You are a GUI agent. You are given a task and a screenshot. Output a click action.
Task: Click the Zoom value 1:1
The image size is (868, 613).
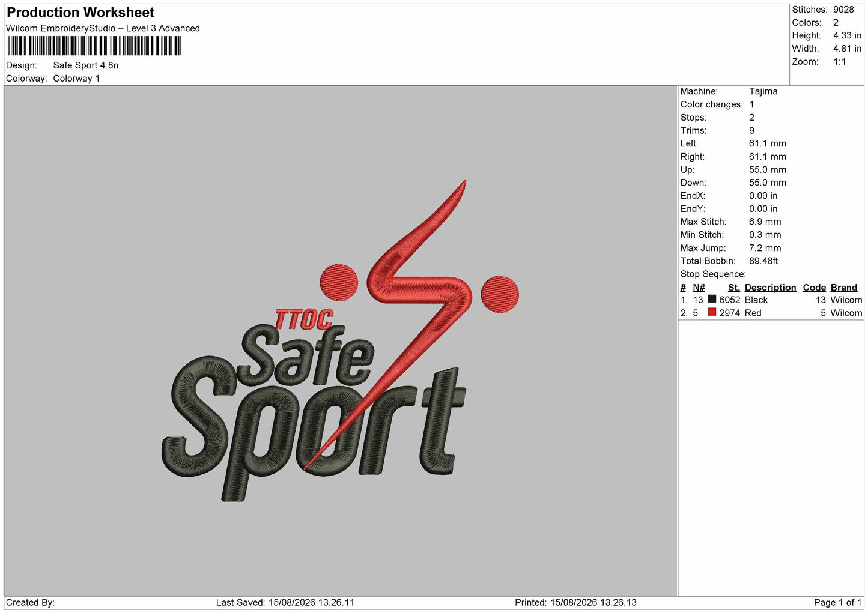tap(840, 62)
